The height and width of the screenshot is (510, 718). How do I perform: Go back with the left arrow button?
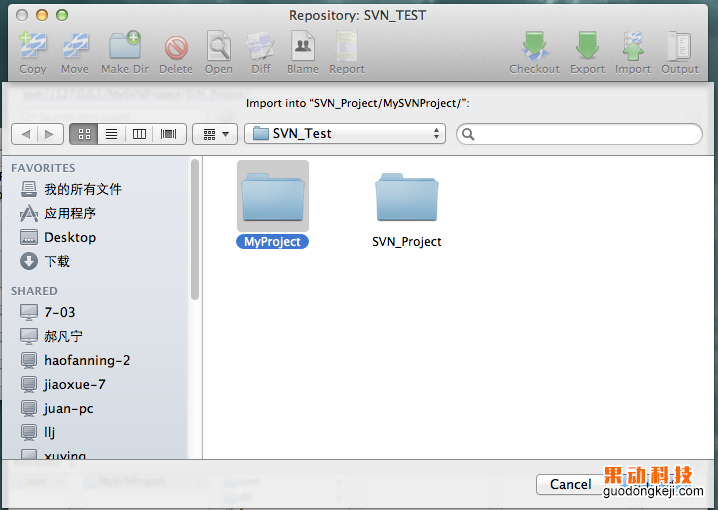(x=25, y=134)
